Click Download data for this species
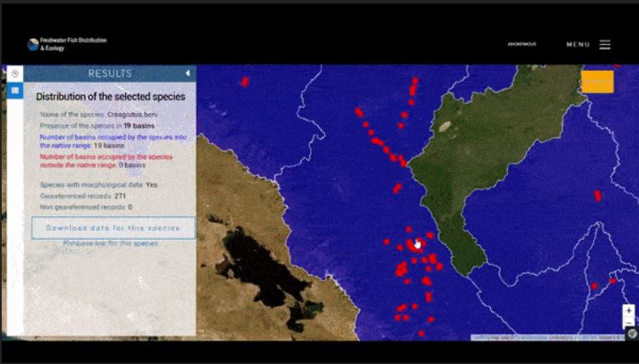Image resolution: width=639 pixels, height=364 pixels. 113,228
